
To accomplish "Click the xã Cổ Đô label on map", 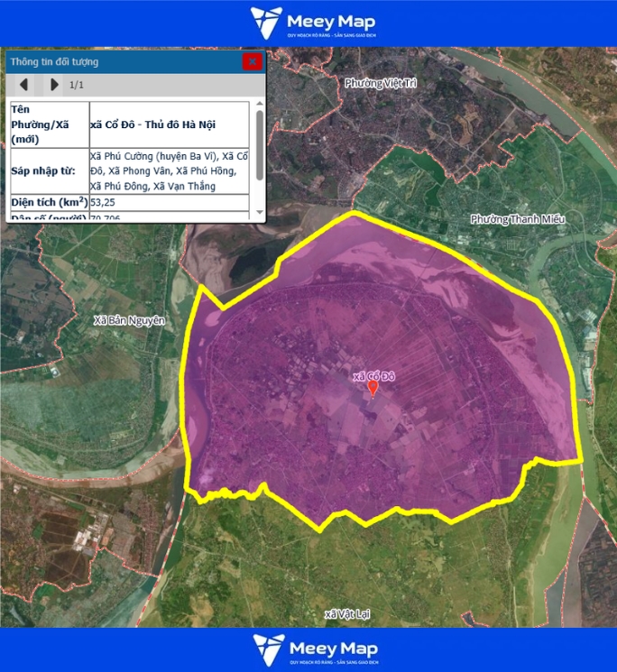I will click(373, 375).
